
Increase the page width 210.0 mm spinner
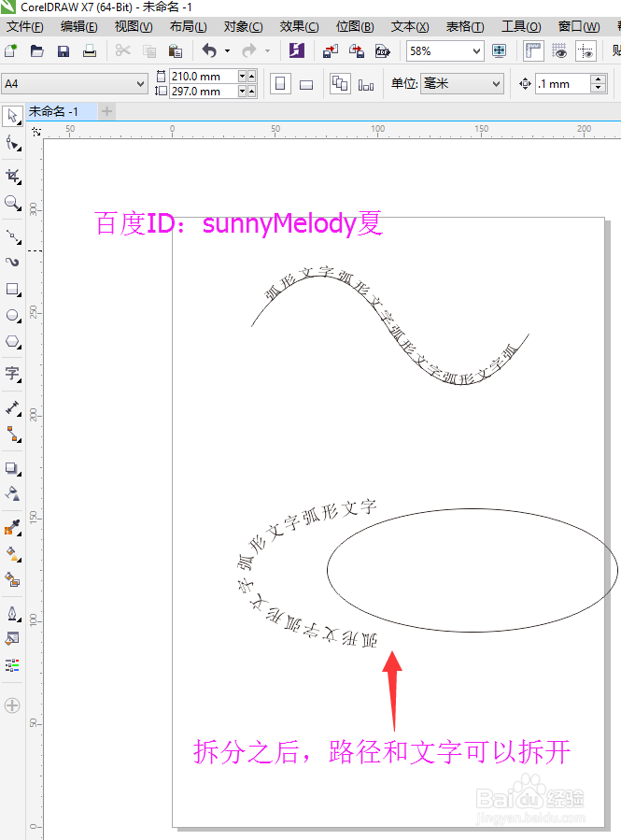pyautogui.click(x=251, y=77)
